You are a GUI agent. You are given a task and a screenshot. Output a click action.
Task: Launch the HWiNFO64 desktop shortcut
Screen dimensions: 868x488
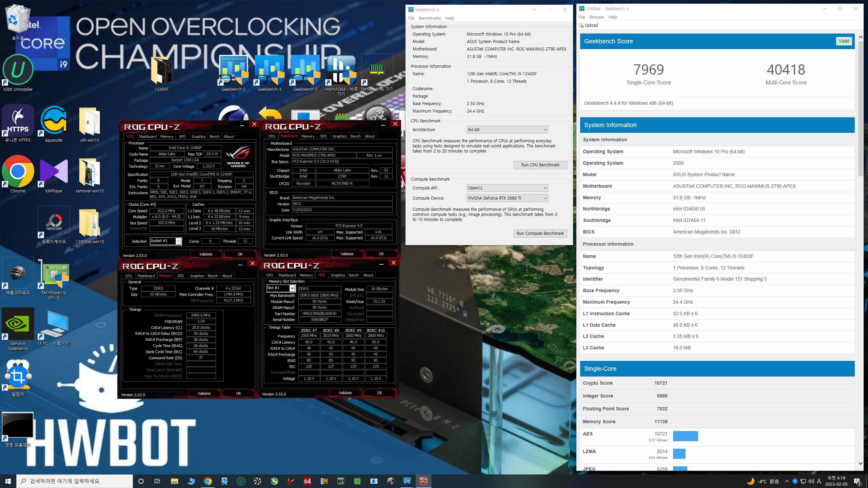(341, 75)
